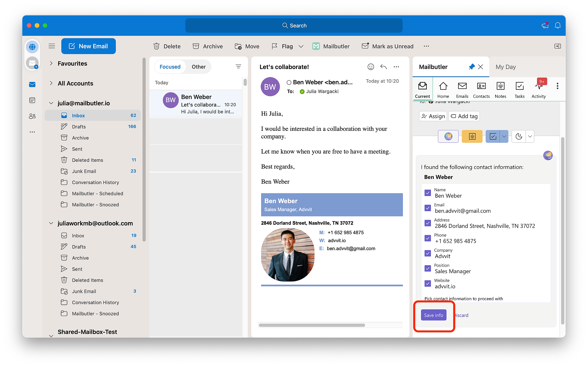Uncheck the Phone contact field

pyautogui.click(x=428, y=238)
